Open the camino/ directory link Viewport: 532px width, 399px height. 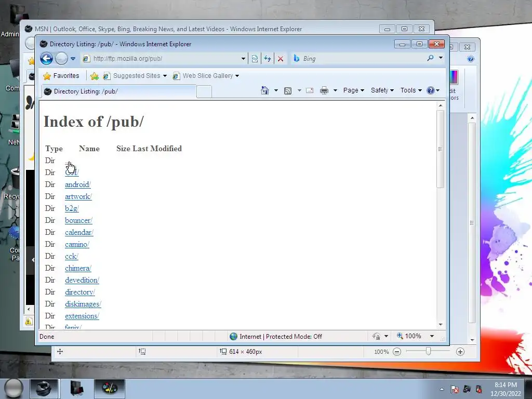pyautogui.click(x=77, y=244)
